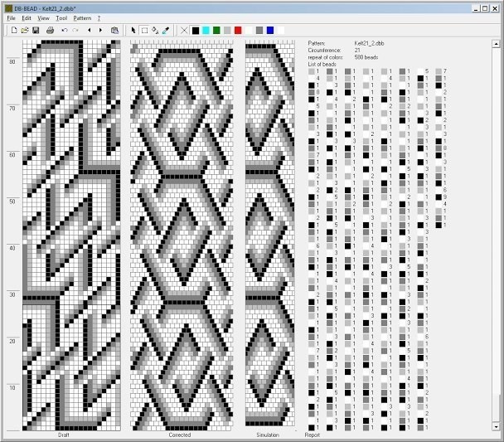This screenshot has width=504, height=442.
Task: Open the Pattern menu
Action: 82,17
